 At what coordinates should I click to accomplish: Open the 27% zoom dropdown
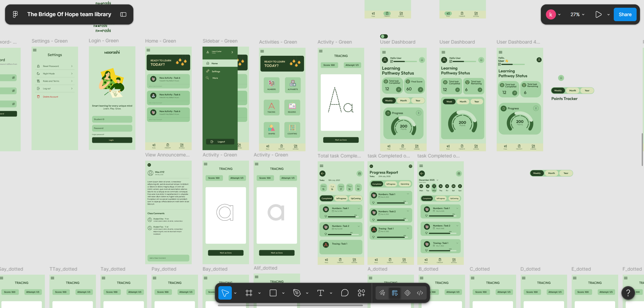(x=577, y=14)
